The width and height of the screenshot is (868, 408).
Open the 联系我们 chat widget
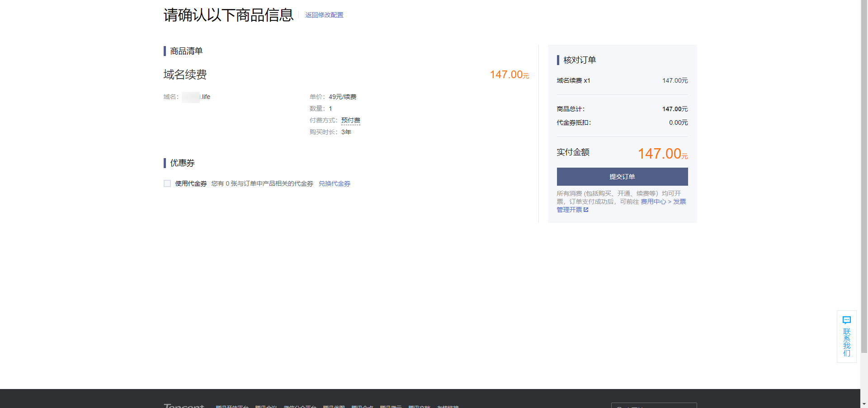click(847, 336)
